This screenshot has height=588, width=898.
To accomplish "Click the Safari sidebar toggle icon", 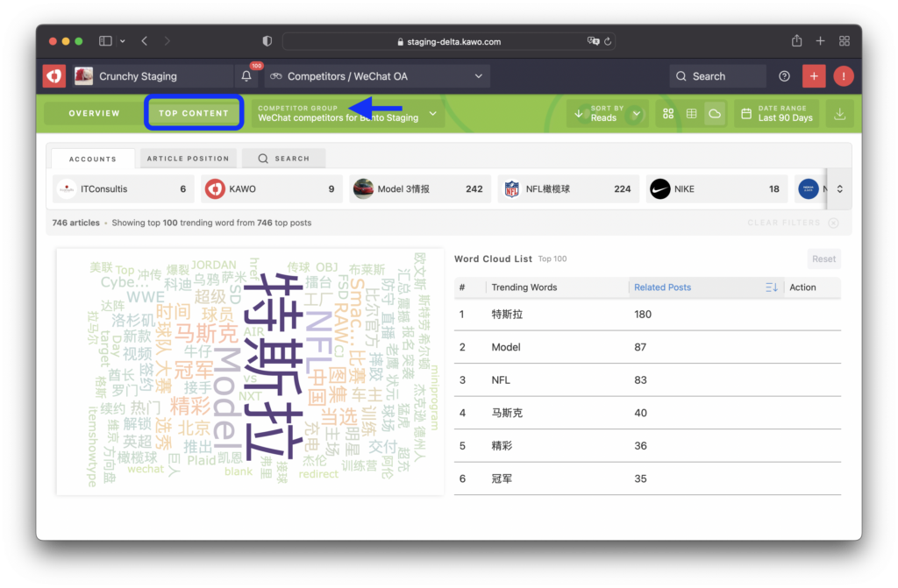I will (105, 41).
